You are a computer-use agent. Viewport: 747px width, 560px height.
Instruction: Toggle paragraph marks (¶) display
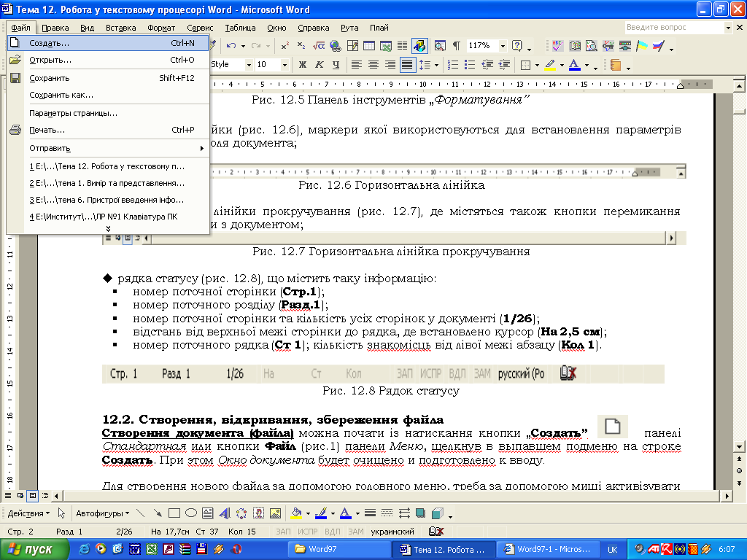(x=457, y=46)
